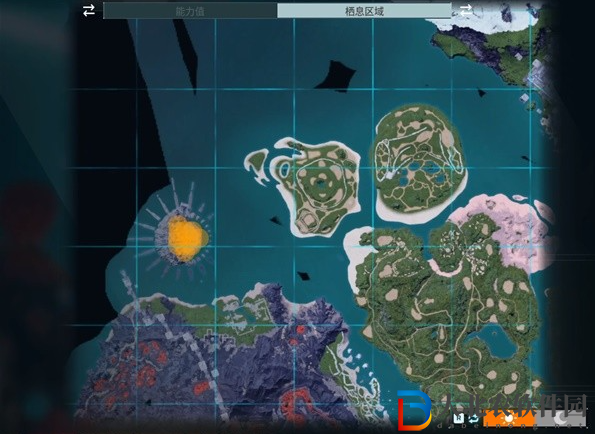Image resolution: width=595 pixels, height=434 pixels.
Task: Click the large black ray-shaped silhouette in the sea
Action: (335, 75)
